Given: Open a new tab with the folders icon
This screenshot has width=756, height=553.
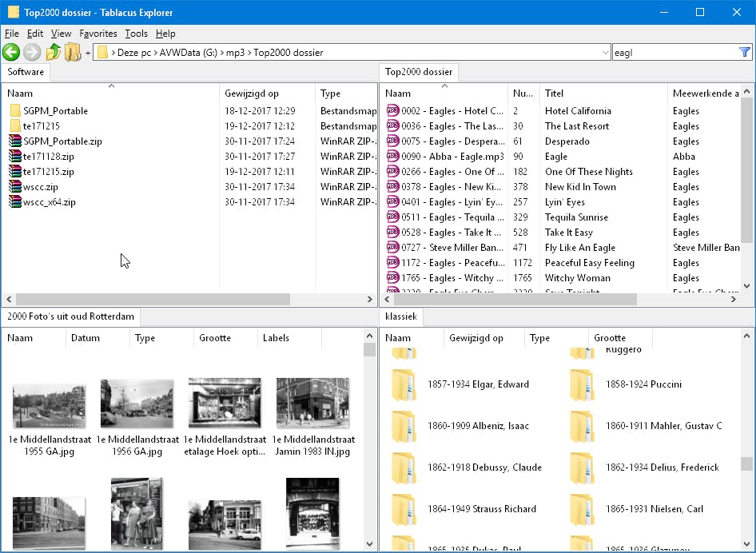Looking at the screenshot, I should click(x=71, y=52).
